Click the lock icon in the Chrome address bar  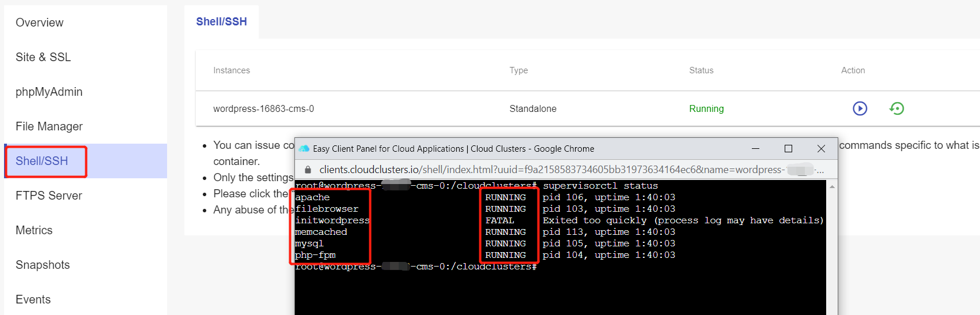308,170
